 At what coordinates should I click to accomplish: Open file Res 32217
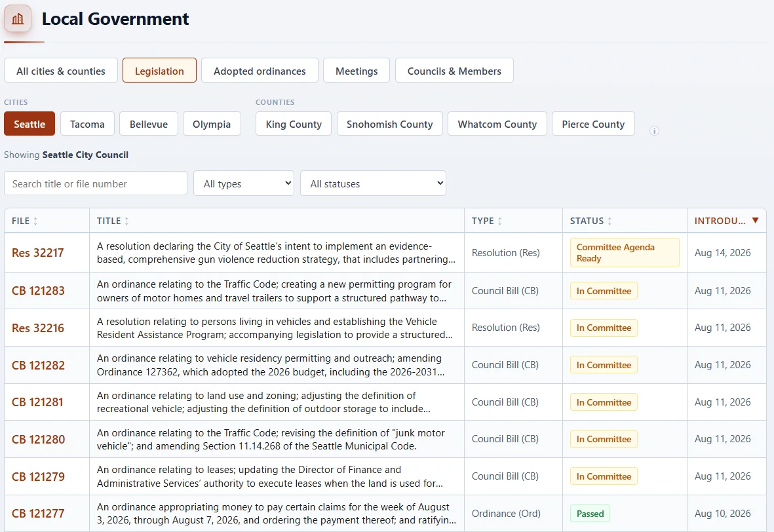(37, 253)
